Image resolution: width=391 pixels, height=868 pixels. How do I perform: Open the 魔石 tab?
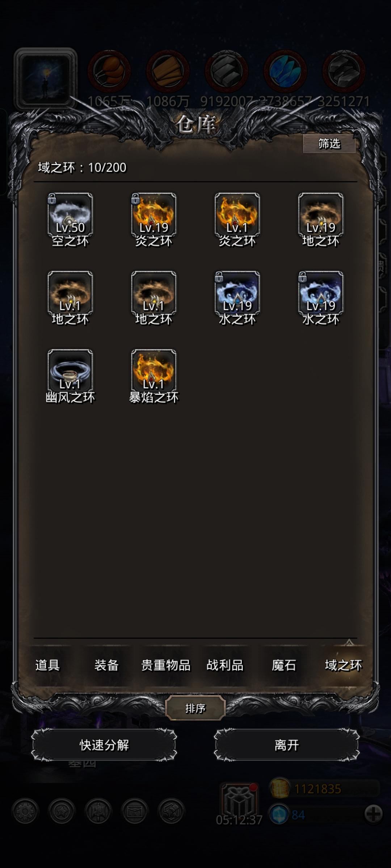coord(284,665)
